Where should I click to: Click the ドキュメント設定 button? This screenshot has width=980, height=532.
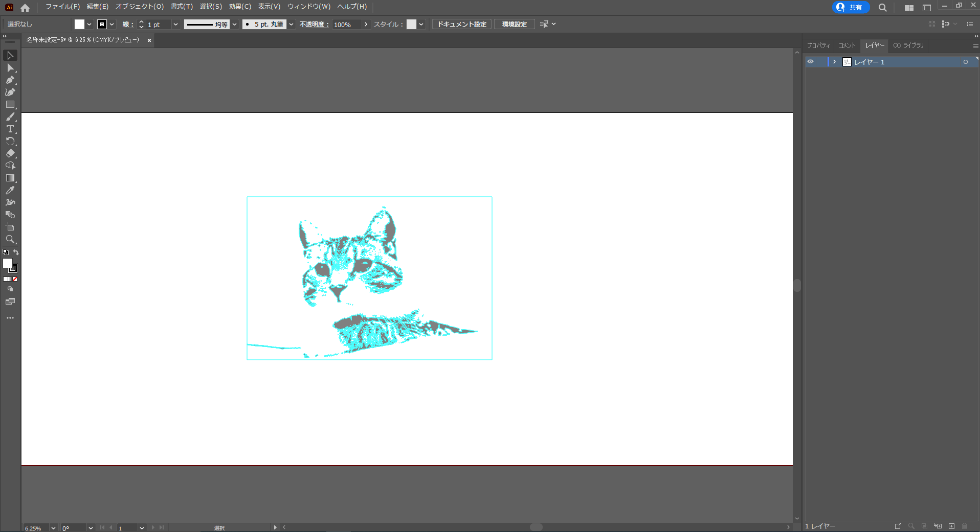point(461,25)
